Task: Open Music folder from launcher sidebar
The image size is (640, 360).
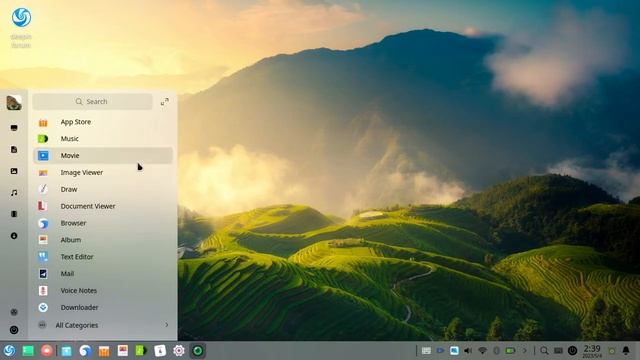Action: point(14,193)
